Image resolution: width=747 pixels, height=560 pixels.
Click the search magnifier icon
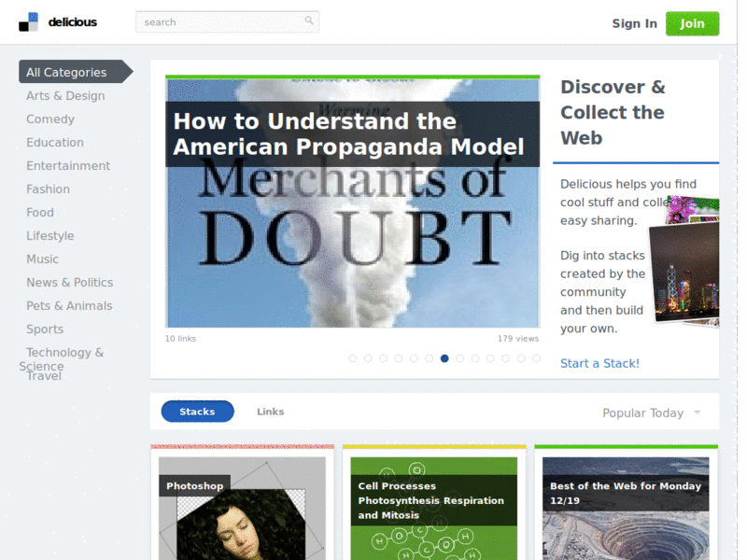(309, 21)
